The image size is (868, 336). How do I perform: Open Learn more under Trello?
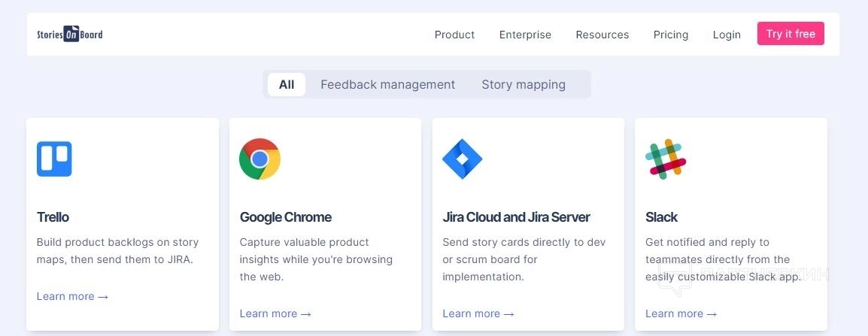pyautogui.click(x=72, y=297)
